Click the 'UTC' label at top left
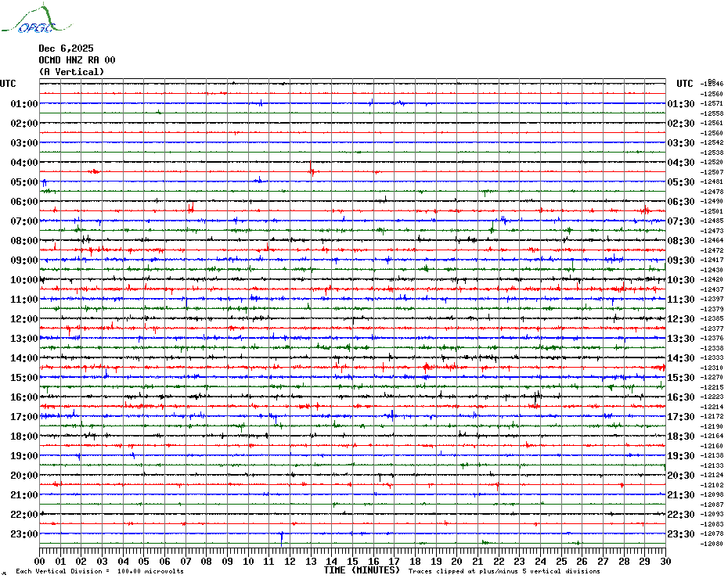728x582 pixels. point(8,84)
